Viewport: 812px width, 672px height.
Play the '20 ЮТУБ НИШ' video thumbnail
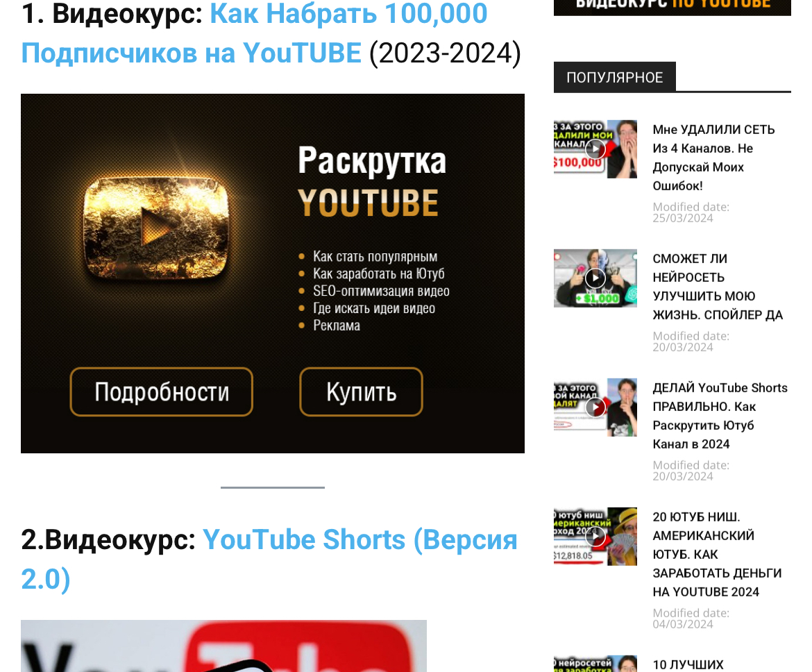[x=595, y=536]
